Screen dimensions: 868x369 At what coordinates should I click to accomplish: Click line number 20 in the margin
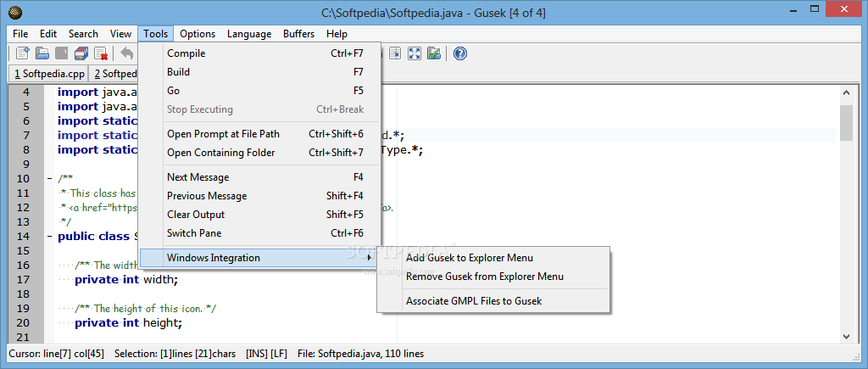tap(23, 323)
